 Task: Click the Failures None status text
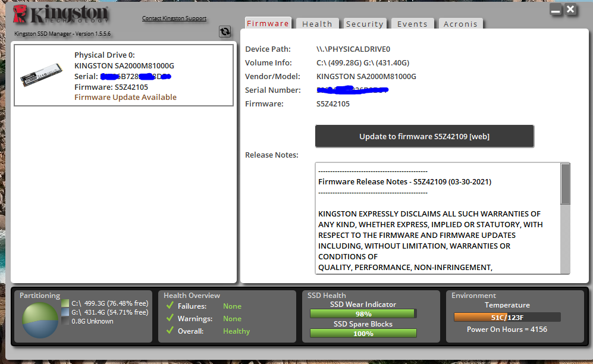(x=232, y=306)
